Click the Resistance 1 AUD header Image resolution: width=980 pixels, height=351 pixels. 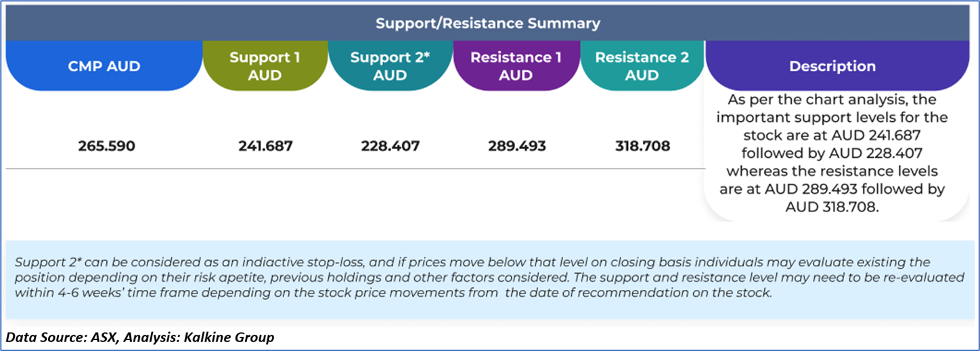coord(516,66)
